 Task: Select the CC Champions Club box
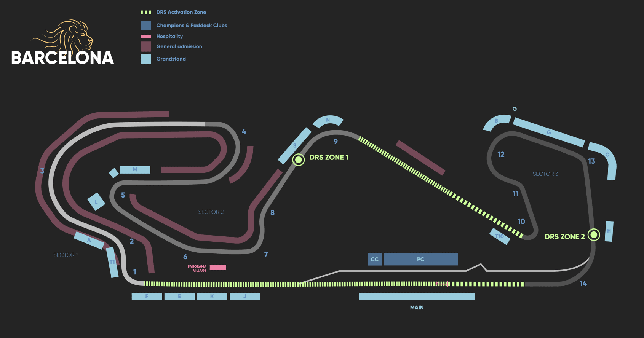coord(374,259)
